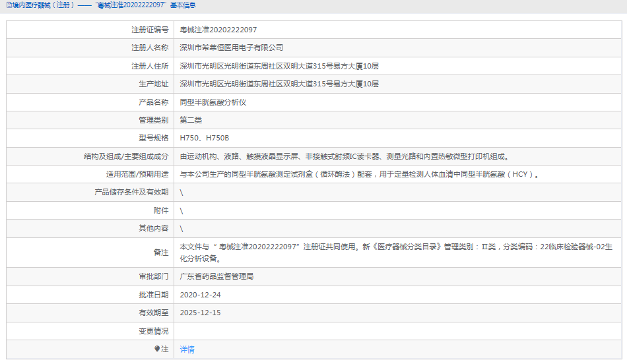Click the structure description starting 由运动机构
Viewport: 627px width, 364px height.
[x=345, y=157]
